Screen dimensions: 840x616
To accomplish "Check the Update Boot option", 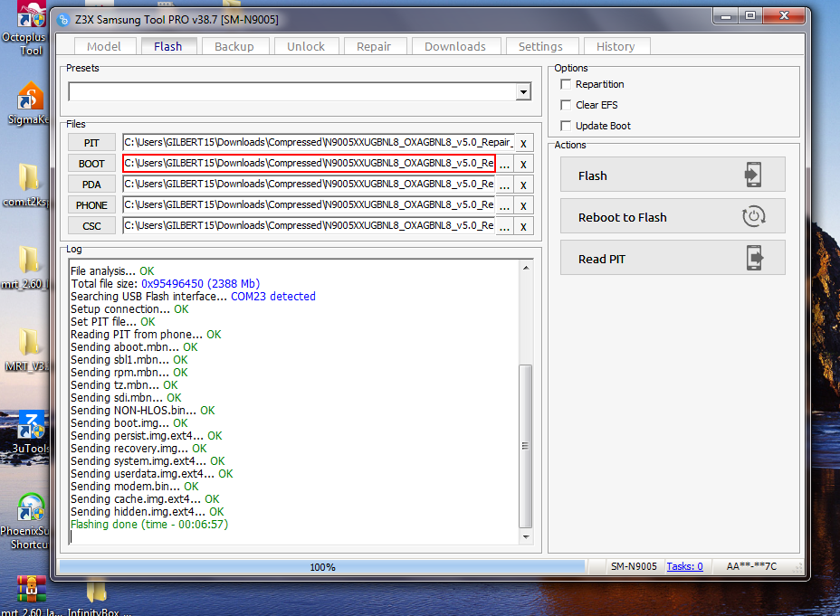I will tap(566, 126).
